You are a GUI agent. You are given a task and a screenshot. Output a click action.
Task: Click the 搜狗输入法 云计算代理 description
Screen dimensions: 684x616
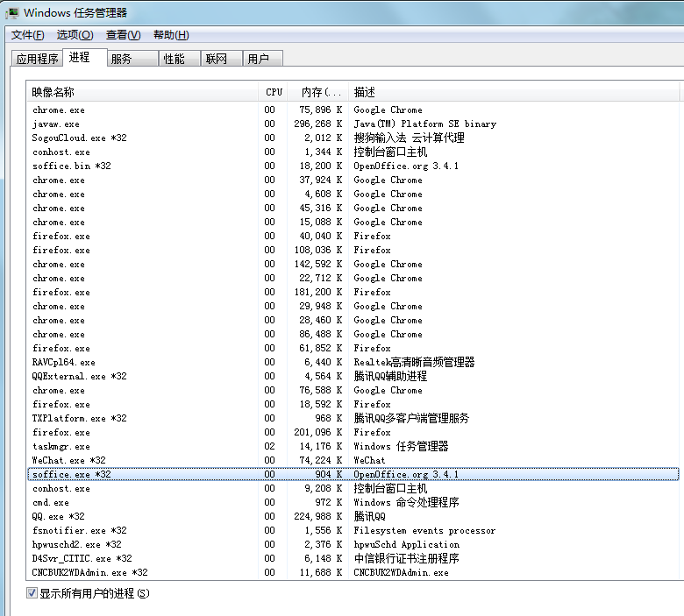click(409, 138)
